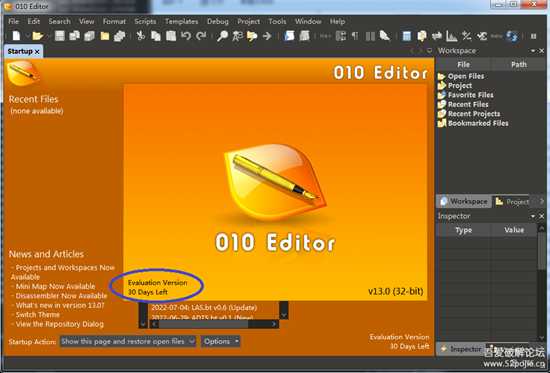Click the Type column header in Inspector

[x=463, y=230]
